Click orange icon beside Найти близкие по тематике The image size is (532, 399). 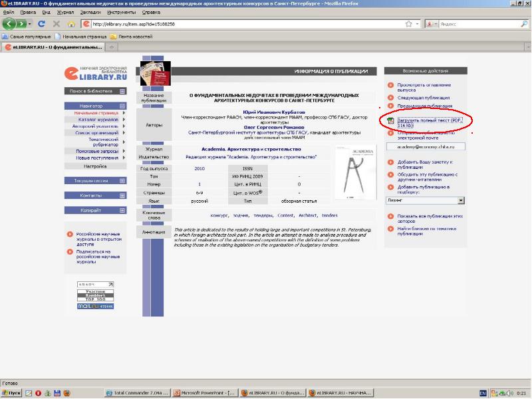(x=390, y=229)
